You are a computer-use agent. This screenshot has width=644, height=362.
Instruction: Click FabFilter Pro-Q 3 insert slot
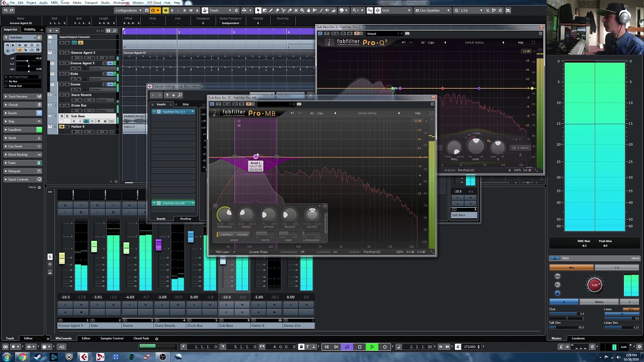[174, 112]
